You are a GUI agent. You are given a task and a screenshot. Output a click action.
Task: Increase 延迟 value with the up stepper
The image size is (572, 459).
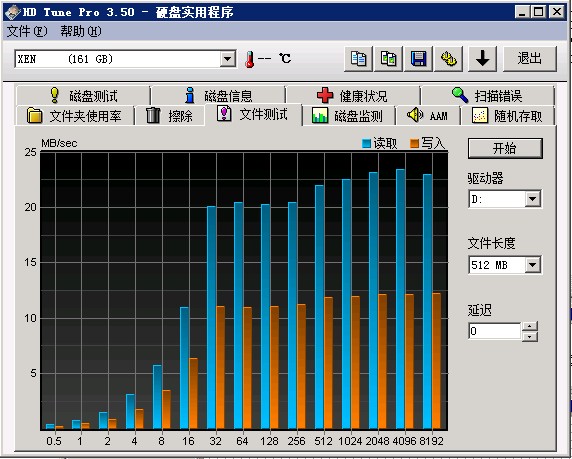[x=530, y=326]
